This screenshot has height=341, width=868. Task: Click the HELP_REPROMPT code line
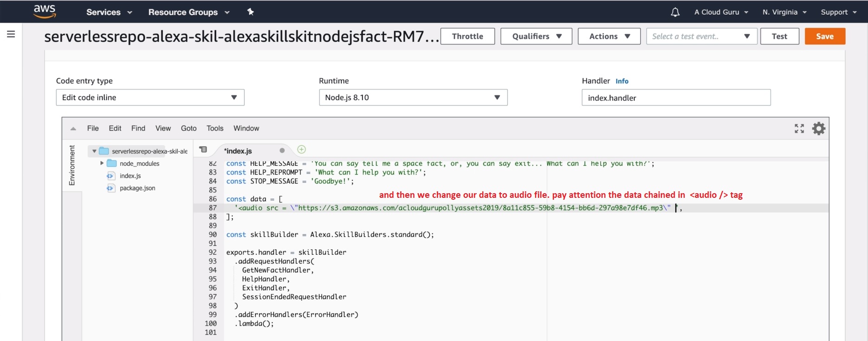click(x=326, y=172)
